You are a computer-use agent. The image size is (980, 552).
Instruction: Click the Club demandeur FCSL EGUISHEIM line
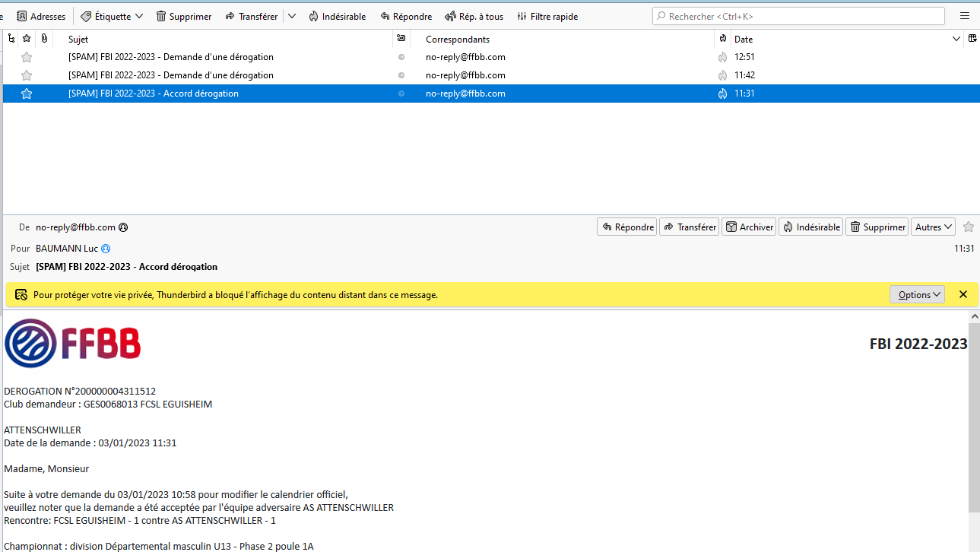(108, 404)
